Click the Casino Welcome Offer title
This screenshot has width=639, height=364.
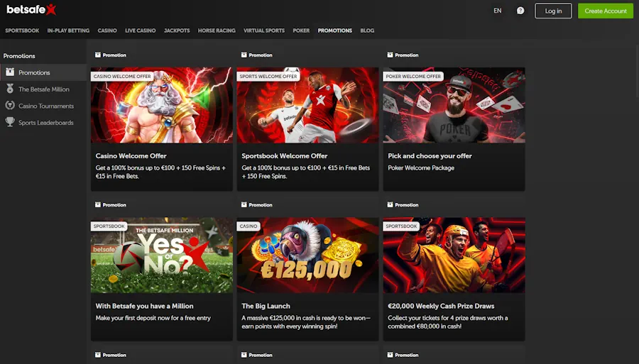(131, 156)
